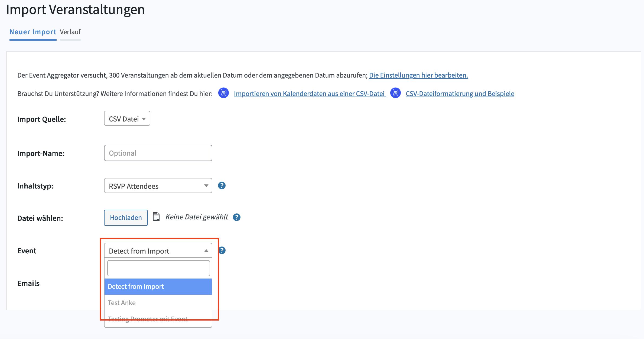Image resolution: width=644 pixels, height=339 pixels.
Task: Select Detect from Import option in list
Action: (158, 287)
